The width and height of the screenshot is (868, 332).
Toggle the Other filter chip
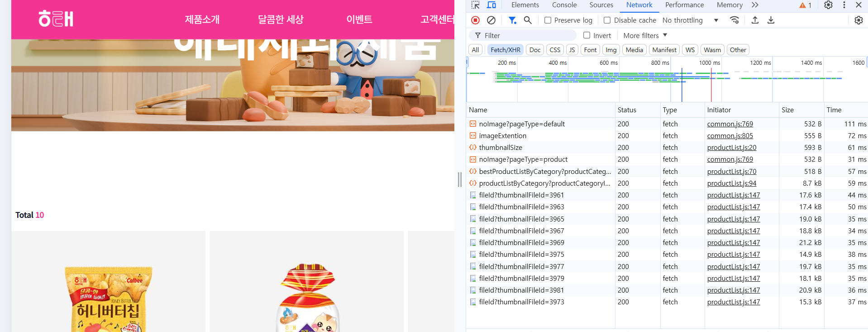click(738, 50)
